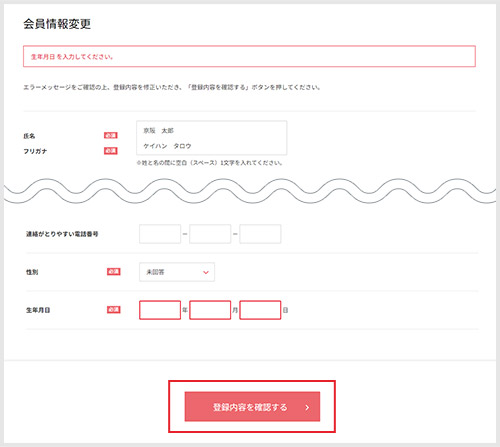Focus the middle phone number box
This screenshot has height=447, width=500.
click(210, 234)
